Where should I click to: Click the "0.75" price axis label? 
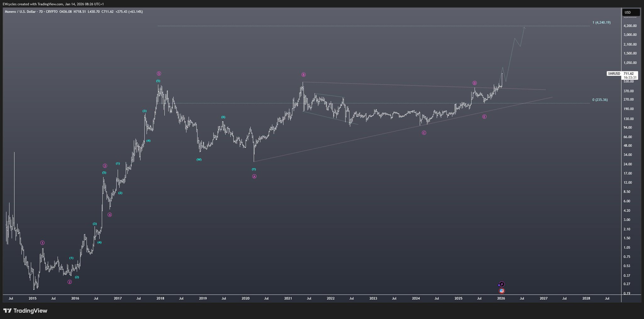(x=627, y=257)
